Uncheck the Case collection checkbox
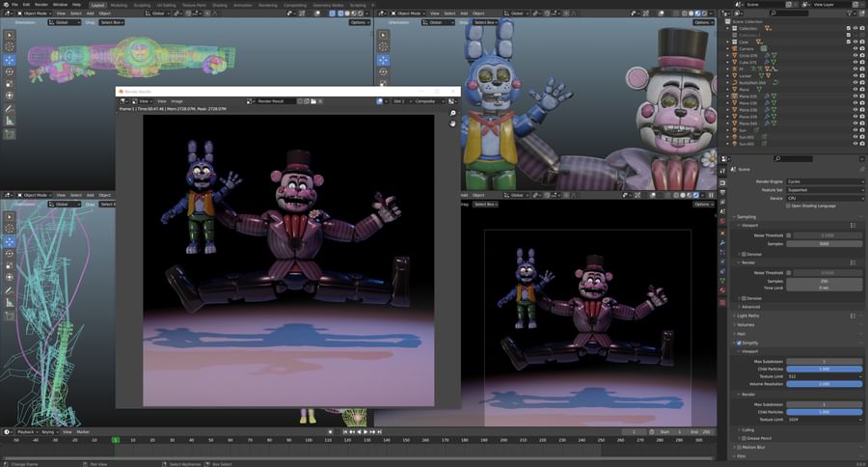The height and width of the screenshot is (467, 868). [848, 41]
